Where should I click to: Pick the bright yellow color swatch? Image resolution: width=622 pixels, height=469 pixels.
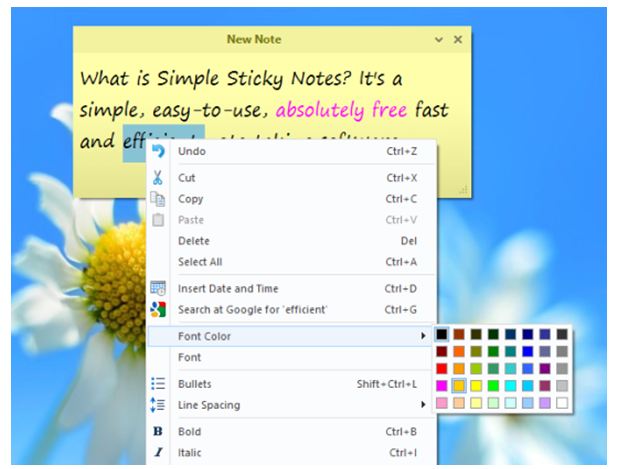click(476, 386)
